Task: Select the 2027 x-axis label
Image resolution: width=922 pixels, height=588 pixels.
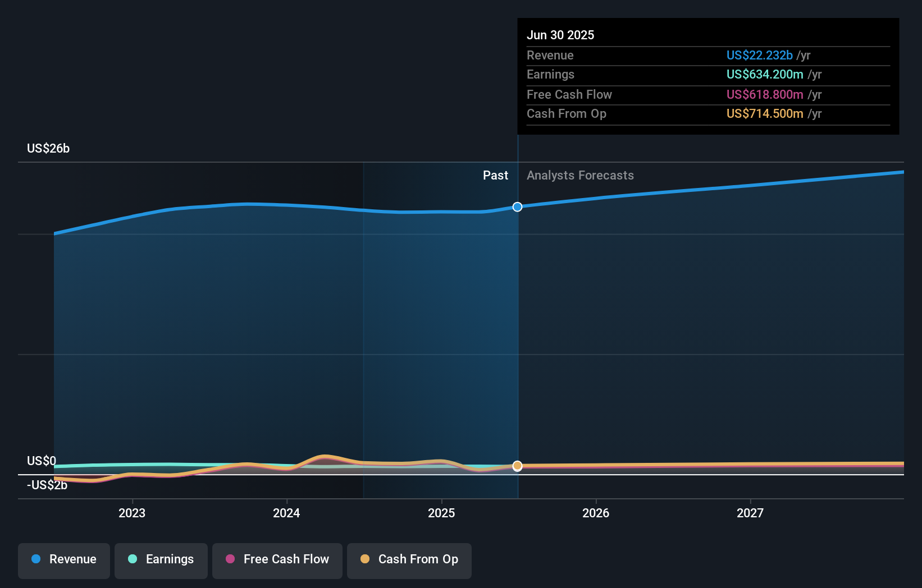Action: click(750, 513)
